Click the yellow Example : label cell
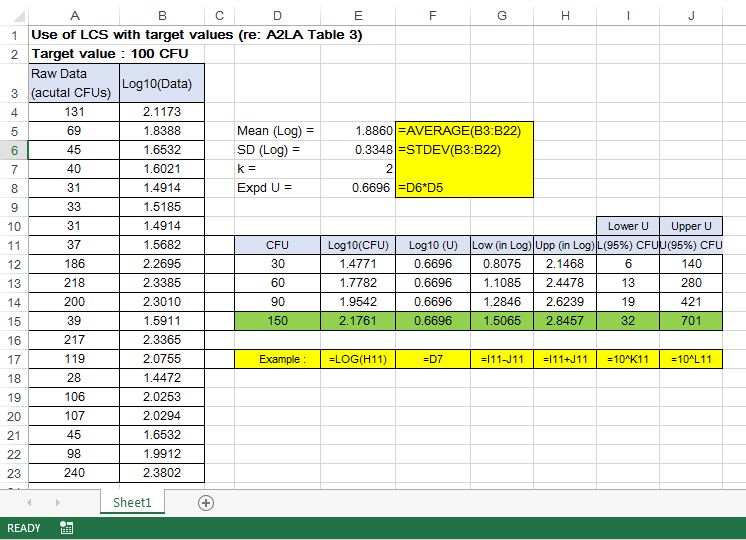 (277, 359)
